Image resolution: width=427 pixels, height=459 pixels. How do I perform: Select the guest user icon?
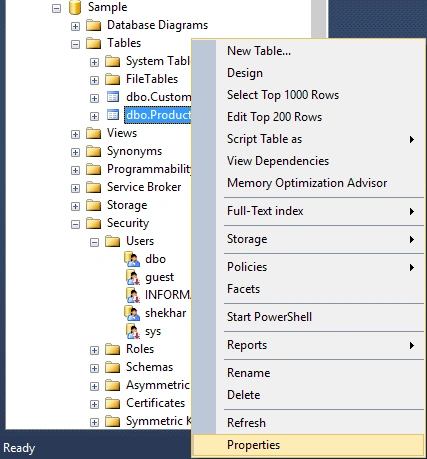tap(132, 277)
